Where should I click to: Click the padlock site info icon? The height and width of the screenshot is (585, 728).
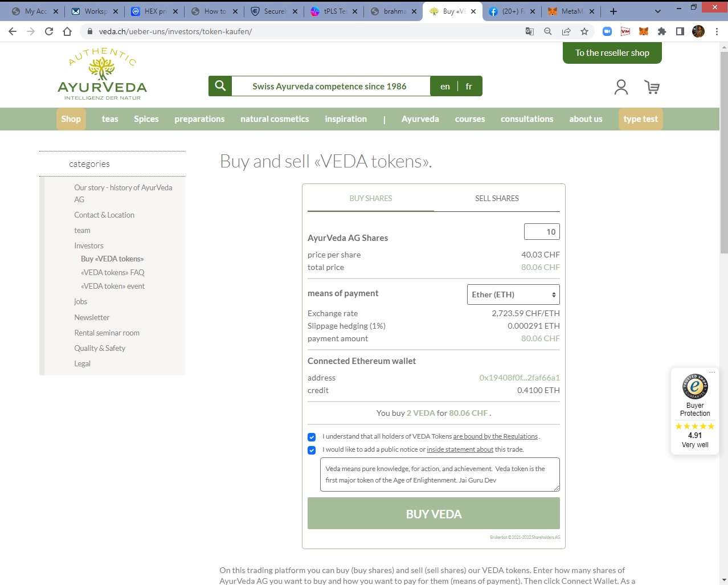click(x=89, y=31)
